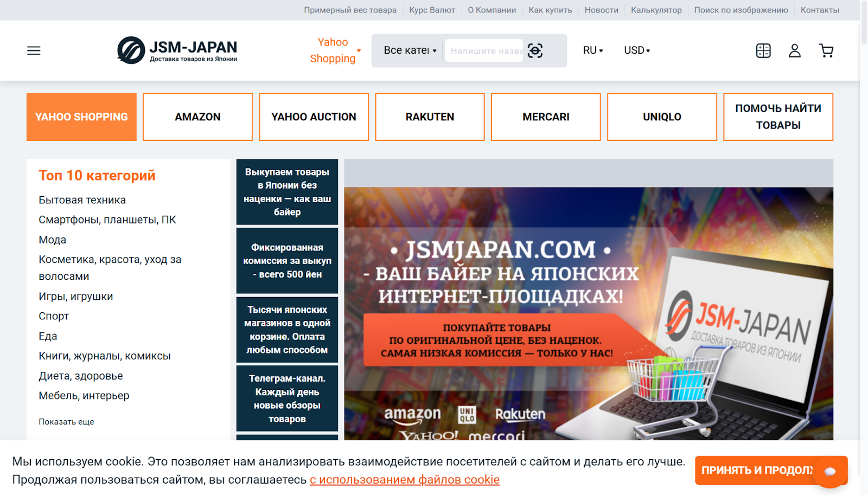This screenshot has width=868, height=495.
Task: Select the Mercari marketplace tab
Action: pyautogui.click(x=546, y=117)
